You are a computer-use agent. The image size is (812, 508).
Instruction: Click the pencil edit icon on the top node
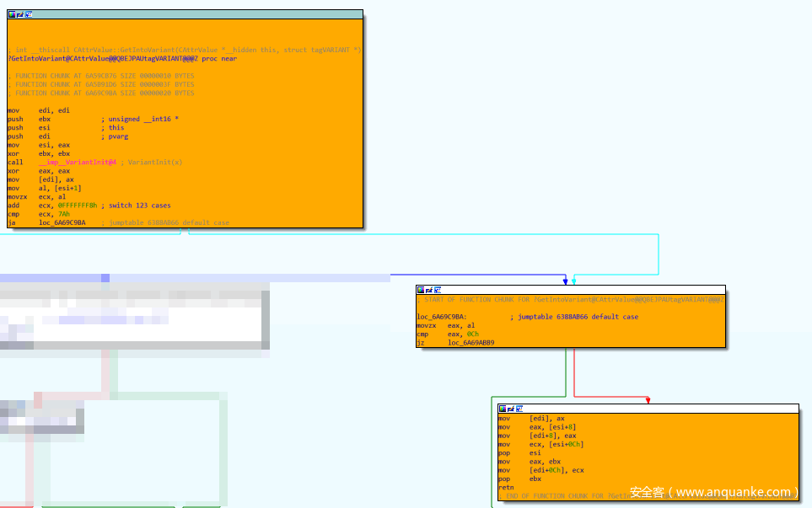[x=20, y=14]
